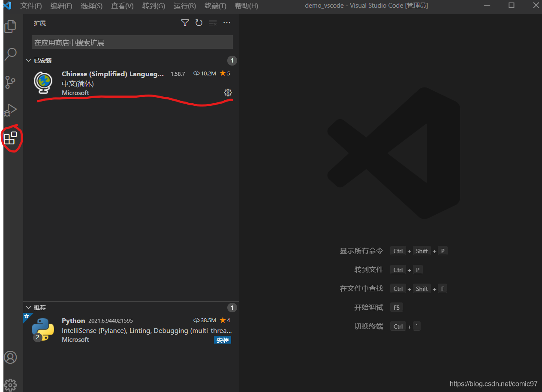Click the IntelliSense (Pylance) description text
This screenshot has width=542, height=392.
click(147, 331)
